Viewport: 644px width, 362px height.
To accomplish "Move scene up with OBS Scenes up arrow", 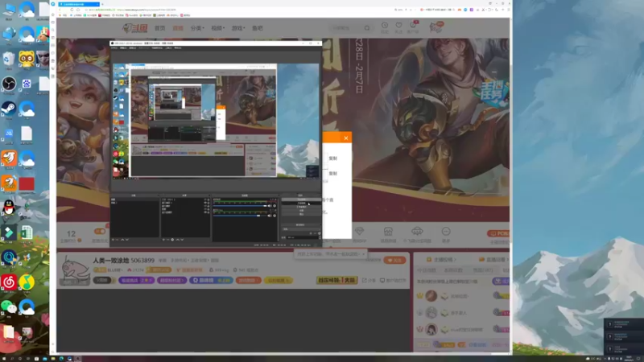I will (x=122, y=240).
